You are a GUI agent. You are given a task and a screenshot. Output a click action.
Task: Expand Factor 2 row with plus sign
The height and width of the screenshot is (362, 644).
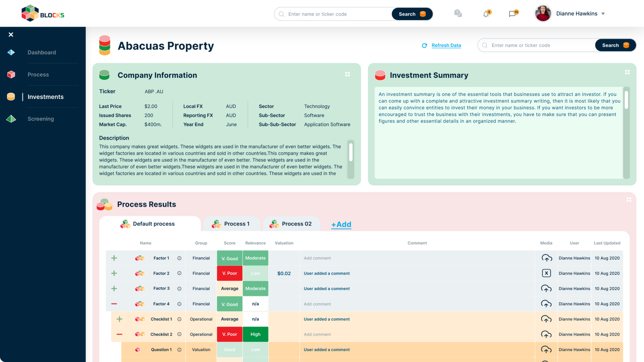pyautogui.click(x=114, y=274)
